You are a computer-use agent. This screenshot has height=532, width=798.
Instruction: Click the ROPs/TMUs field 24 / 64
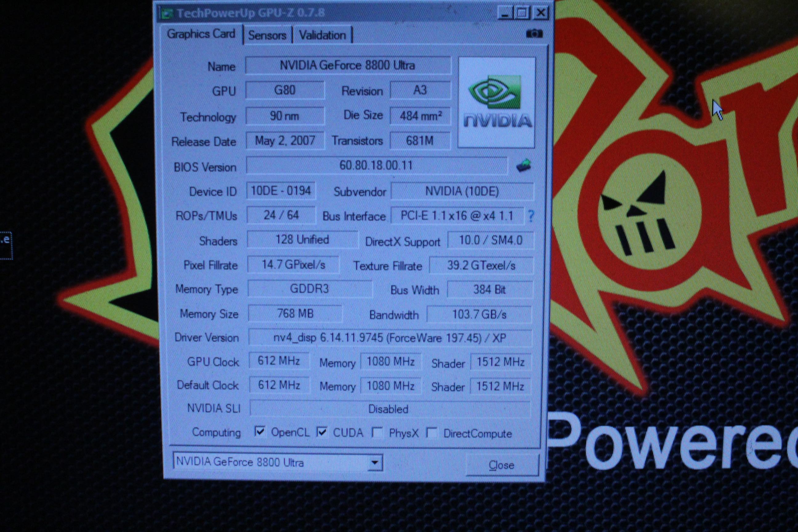click(x=281, y=215)
